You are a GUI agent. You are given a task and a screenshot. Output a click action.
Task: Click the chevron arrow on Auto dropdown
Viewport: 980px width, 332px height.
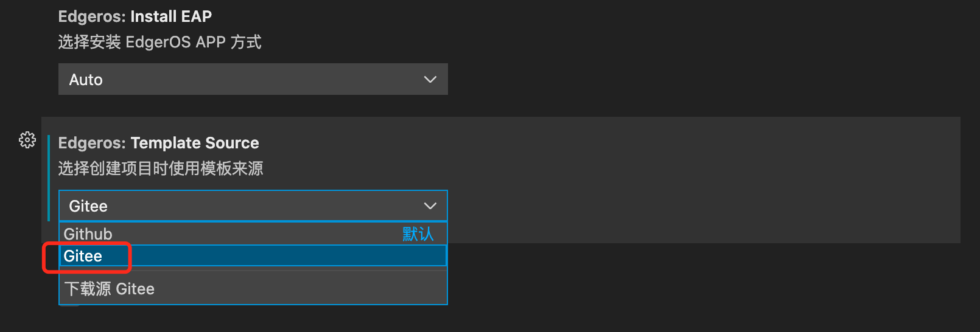click(430, 80)
